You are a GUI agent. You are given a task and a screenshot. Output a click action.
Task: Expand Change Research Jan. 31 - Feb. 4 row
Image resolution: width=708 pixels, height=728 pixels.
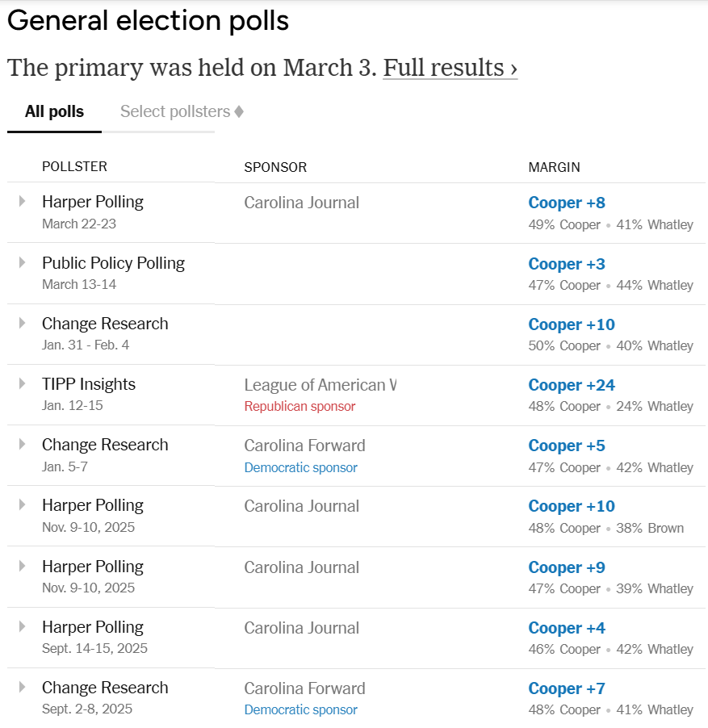[23, 323]
